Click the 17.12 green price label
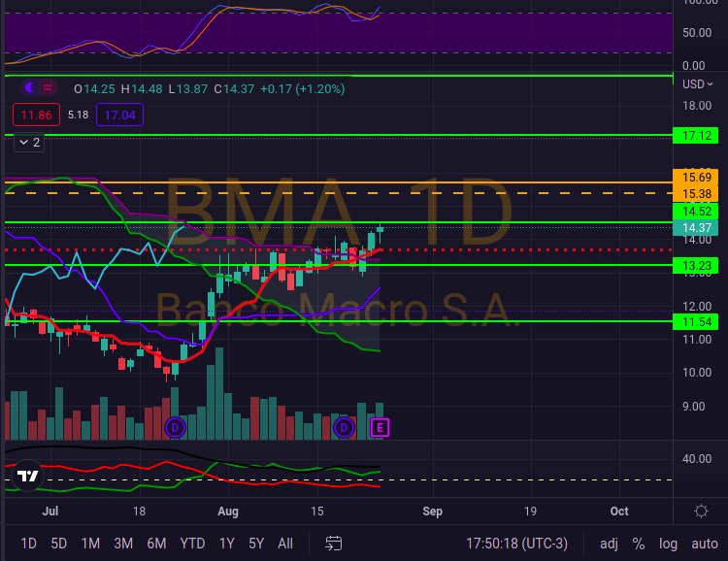The image size is (728, 561). tap(696, 136)
